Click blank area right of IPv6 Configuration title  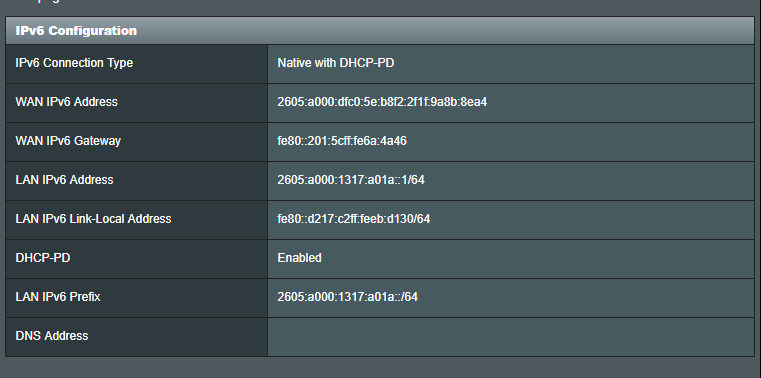(446, 31)
